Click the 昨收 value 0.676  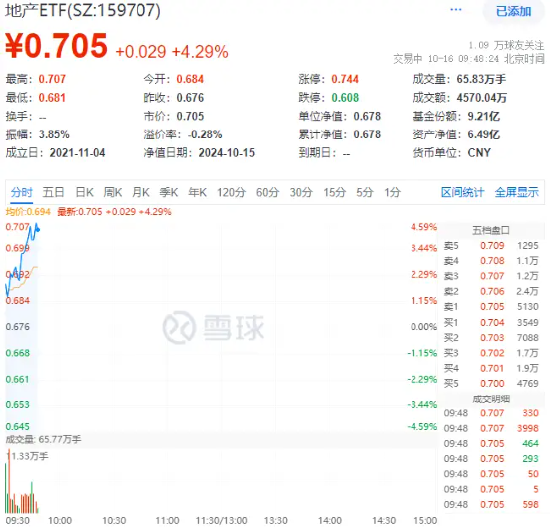[190, 98]
